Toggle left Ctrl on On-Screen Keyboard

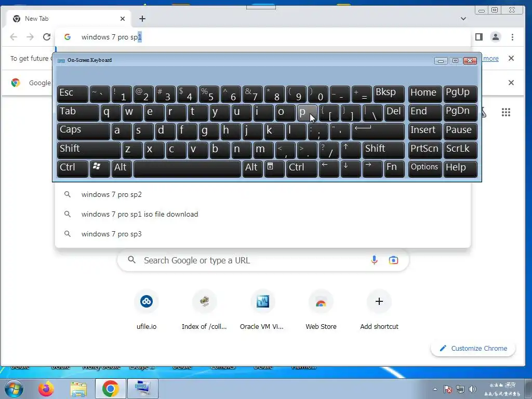[x=73, y=169]
